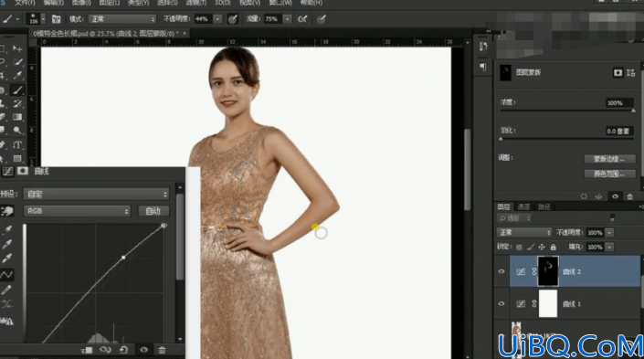Open the RGB channel dropdown
Viewport: 644px width, 359px height.
77,211
